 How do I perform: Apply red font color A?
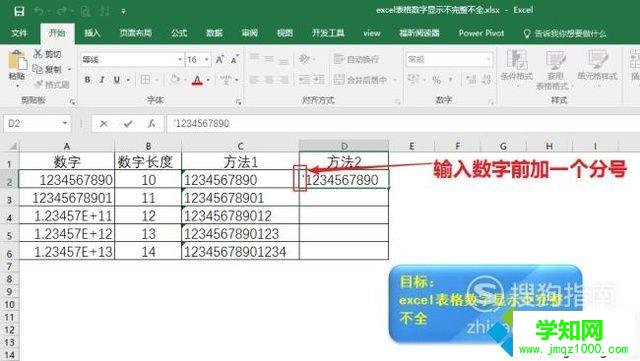pos(197,80)
